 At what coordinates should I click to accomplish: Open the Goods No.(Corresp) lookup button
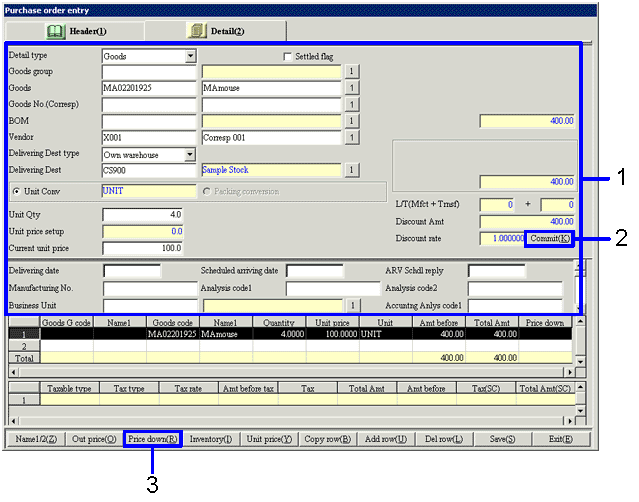pos(352,104)
